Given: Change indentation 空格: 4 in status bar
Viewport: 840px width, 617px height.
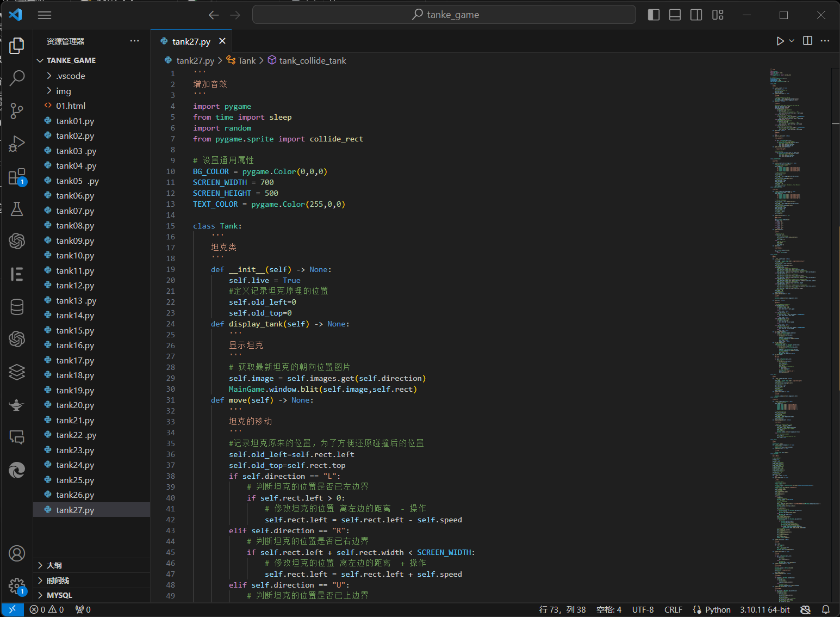Looking at the screenshot, I should 608,609.
